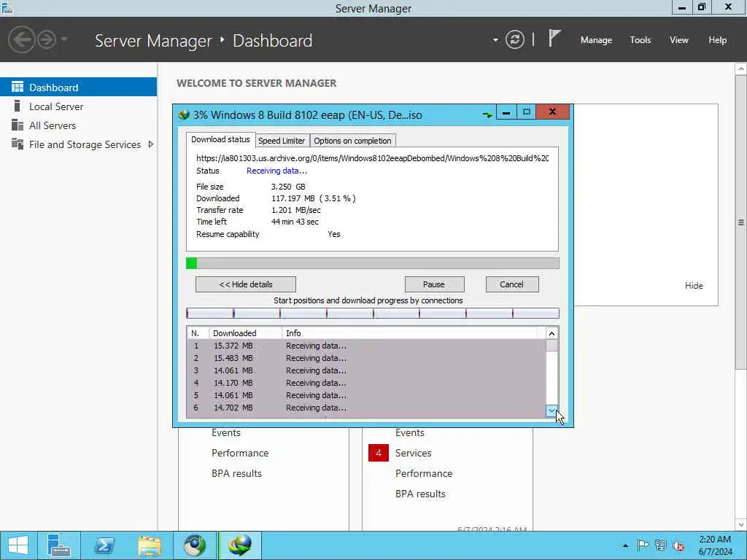
Task: Click the Receiving data status text
Action: point(276,171)
